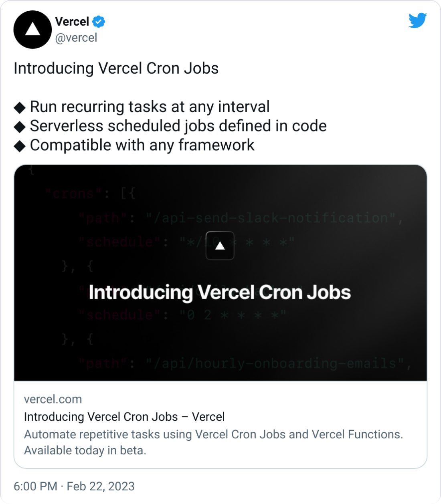Click the Vercel triangle logo inside preview image
The height and width of the screenshot is (504, 441).
(x=220, y=246)
